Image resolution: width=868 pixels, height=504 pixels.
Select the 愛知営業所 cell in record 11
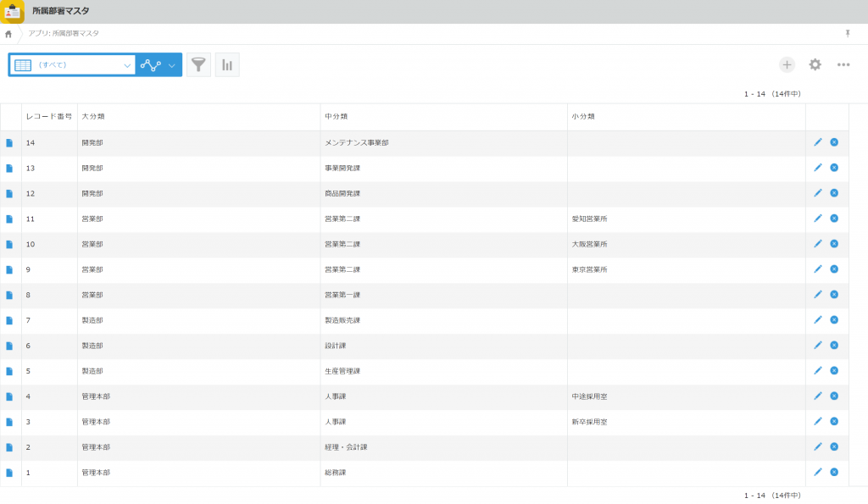(589, 219)
